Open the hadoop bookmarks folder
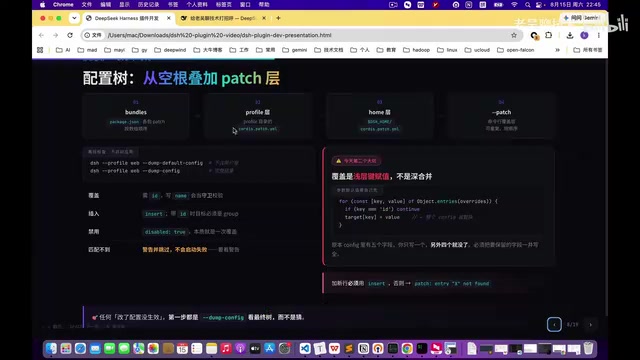640x360 pixels. 416,50
